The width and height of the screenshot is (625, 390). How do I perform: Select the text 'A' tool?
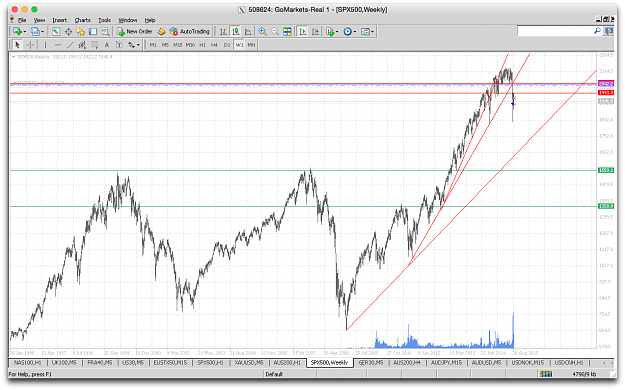click(x=107, y=45)
